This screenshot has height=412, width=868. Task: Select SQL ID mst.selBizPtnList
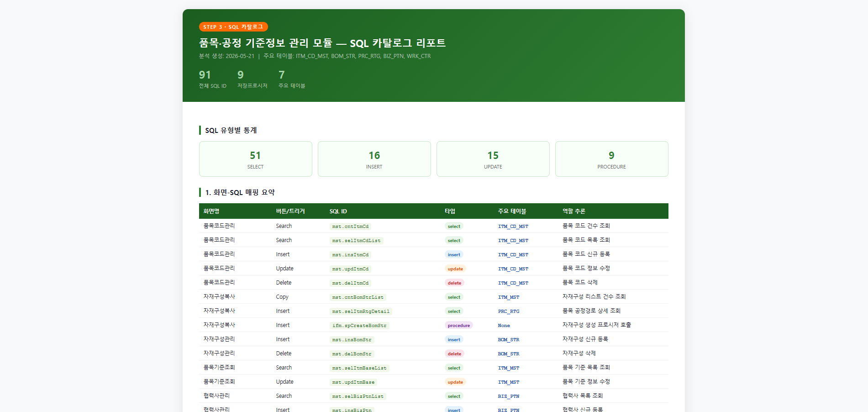click(358, 396)
